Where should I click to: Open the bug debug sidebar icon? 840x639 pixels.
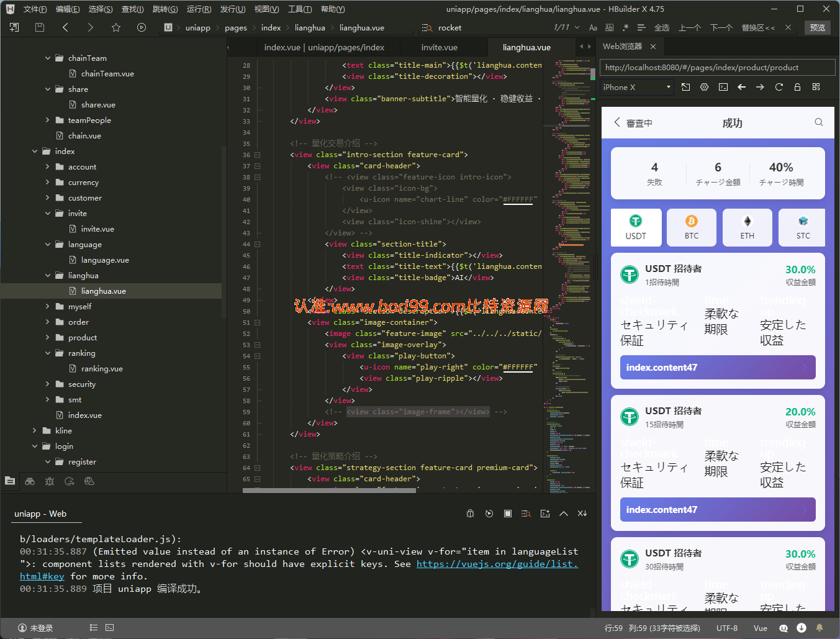coord(50,481)
